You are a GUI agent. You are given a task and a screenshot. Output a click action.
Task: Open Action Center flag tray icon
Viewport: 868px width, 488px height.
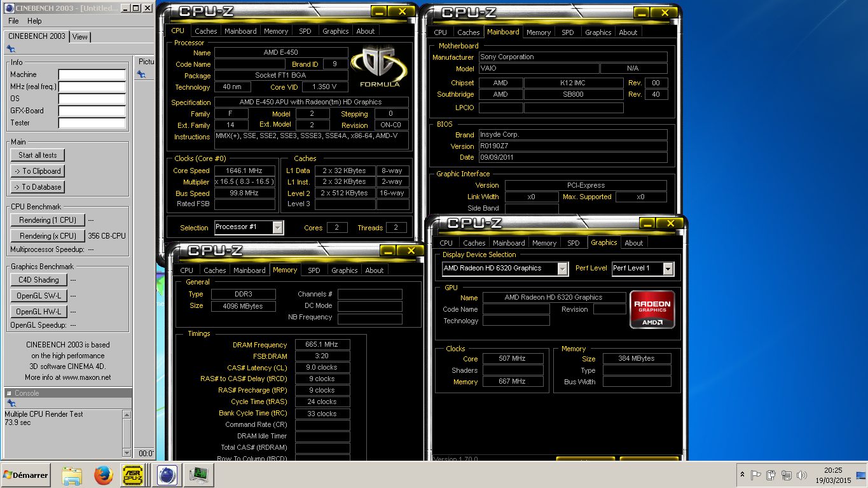(756, 475)
